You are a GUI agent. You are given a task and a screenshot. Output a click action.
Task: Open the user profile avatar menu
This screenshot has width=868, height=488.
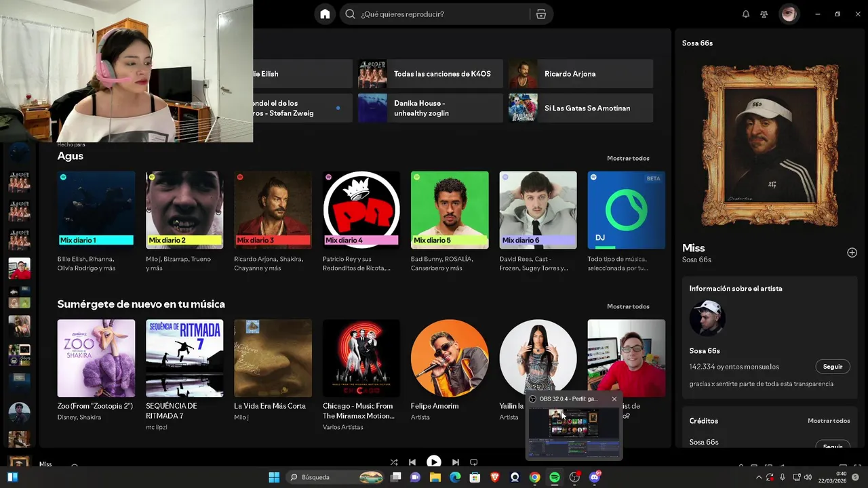[x=789, y=14]
